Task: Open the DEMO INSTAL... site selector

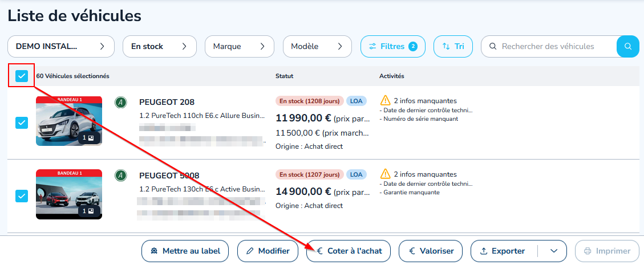Action: point(61,46)
